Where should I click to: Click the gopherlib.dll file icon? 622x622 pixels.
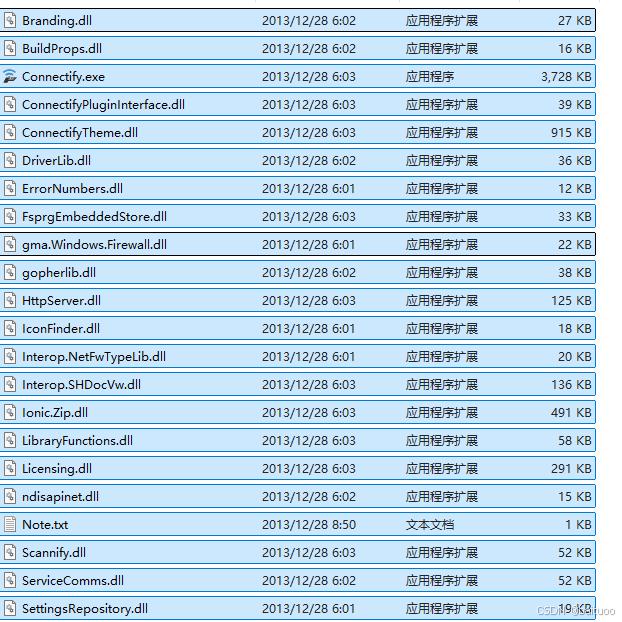tap(10, 273)
